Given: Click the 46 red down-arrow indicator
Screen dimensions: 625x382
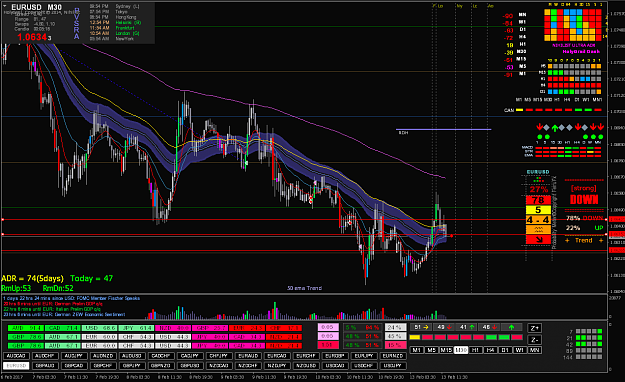Looking at the screenshot, I should [x=489, y=327].
